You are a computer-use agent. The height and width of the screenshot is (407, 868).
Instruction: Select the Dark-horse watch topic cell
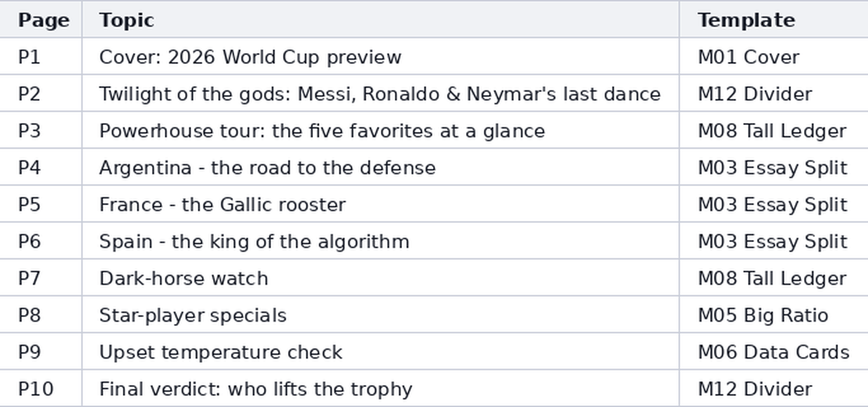[381, 278]
